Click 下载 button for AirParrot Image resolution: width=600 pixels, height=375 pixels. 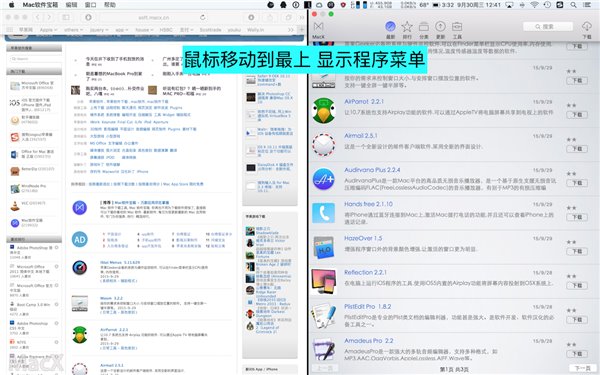point(577,115)
